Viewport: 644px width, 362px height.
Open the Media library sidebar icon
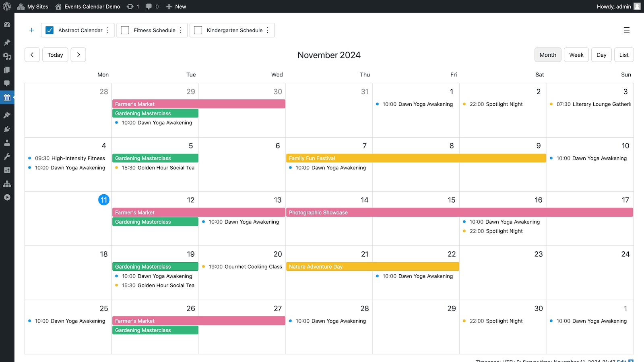coord(7,56)
